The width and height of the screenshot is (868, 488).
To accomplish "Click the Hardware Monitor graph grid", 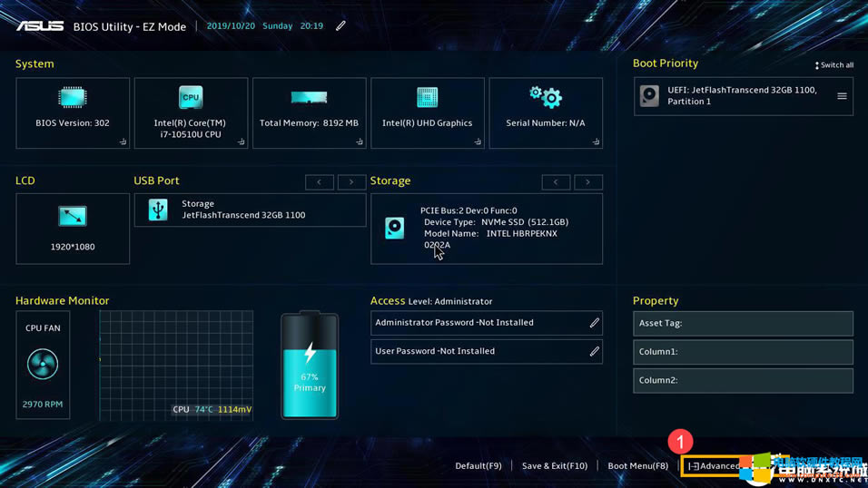I will click(176, 366).
